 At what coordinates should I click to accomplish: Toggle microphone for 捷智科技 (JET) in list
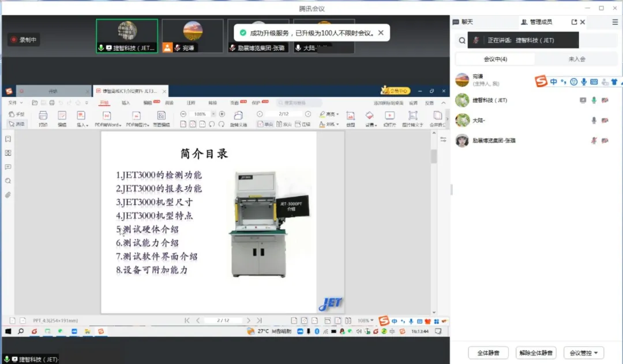pos(594,100)
